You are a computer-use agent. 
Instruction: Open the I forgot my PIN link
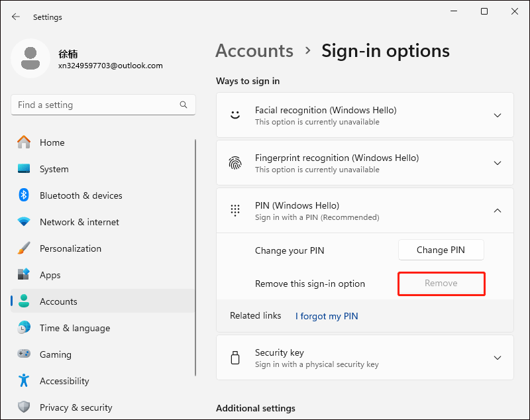pos(327,316)
